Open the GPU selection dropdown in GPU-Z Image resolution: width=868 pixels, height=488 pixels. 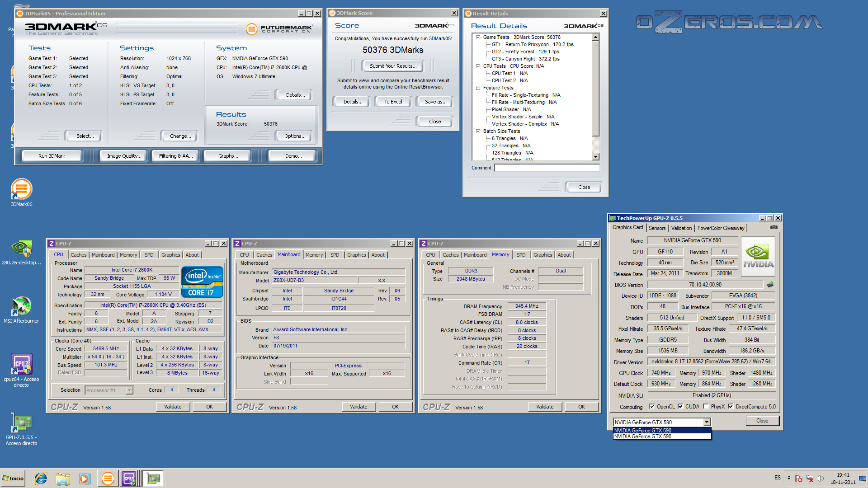(707, 422)
